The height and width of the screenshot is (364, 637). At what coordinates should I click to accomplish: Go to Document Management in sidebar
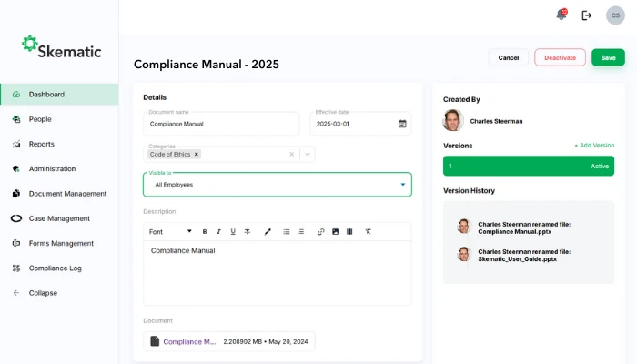click(x=66, y=194)
